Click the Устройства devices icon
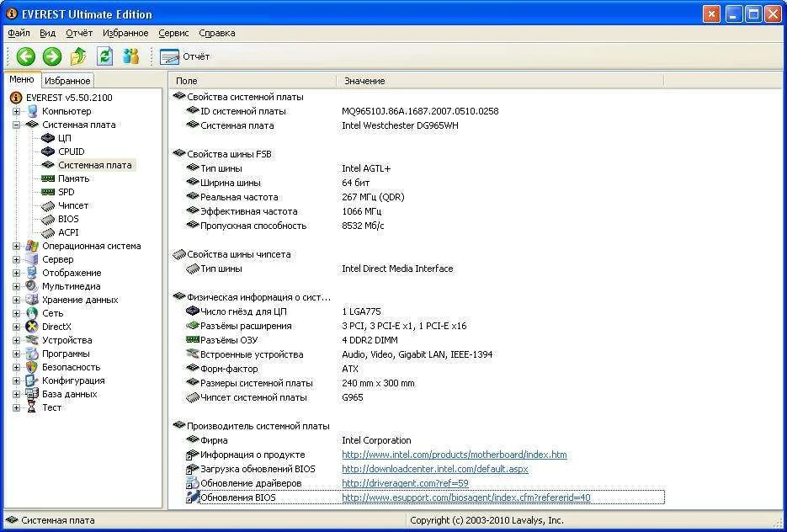The width and height of the screenshot is (787, 532). (x=32, y=340)
